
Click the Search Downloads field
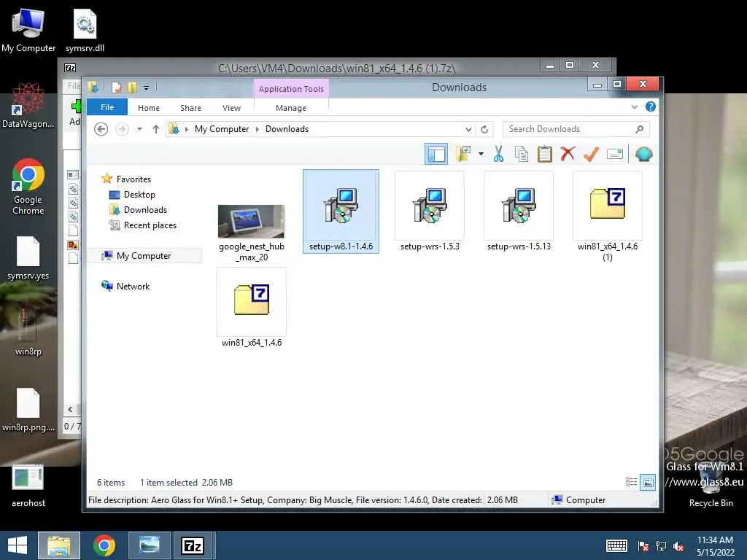(x=576, y=129)
